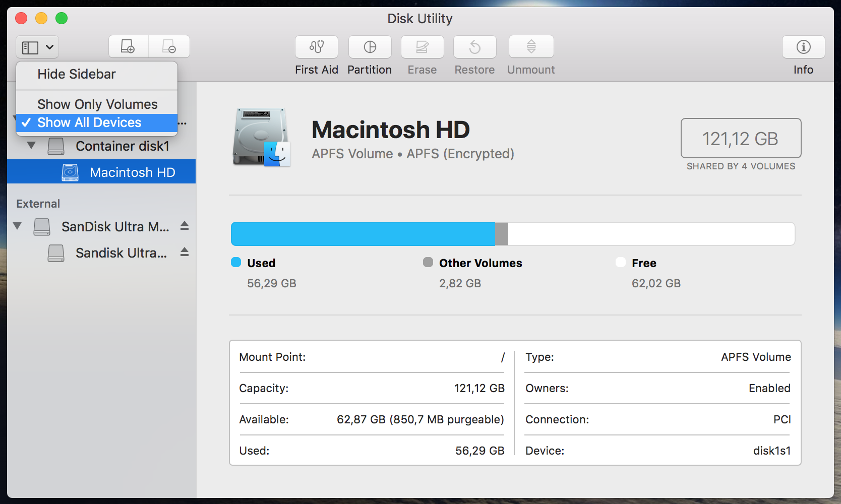Open the Partition tool
The image size is (841, 504).
[370, 47]
